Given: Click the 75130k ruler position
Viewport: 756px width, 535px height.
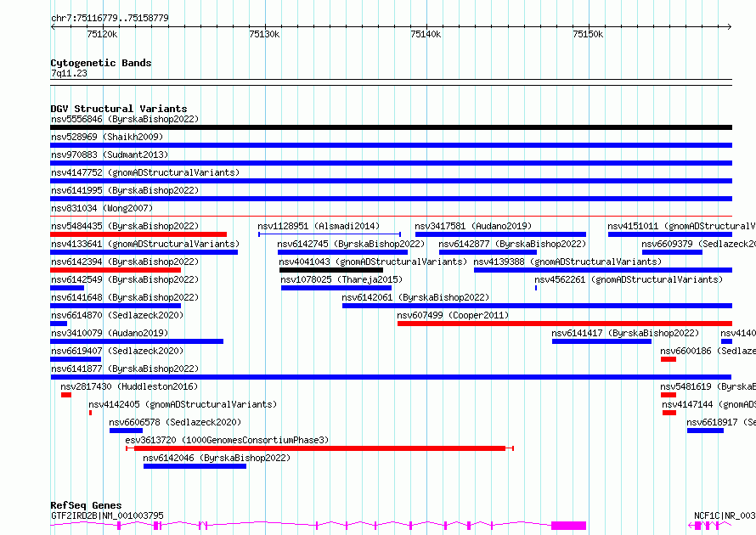Looking at the screenshot, I should [x=264, y=34].
